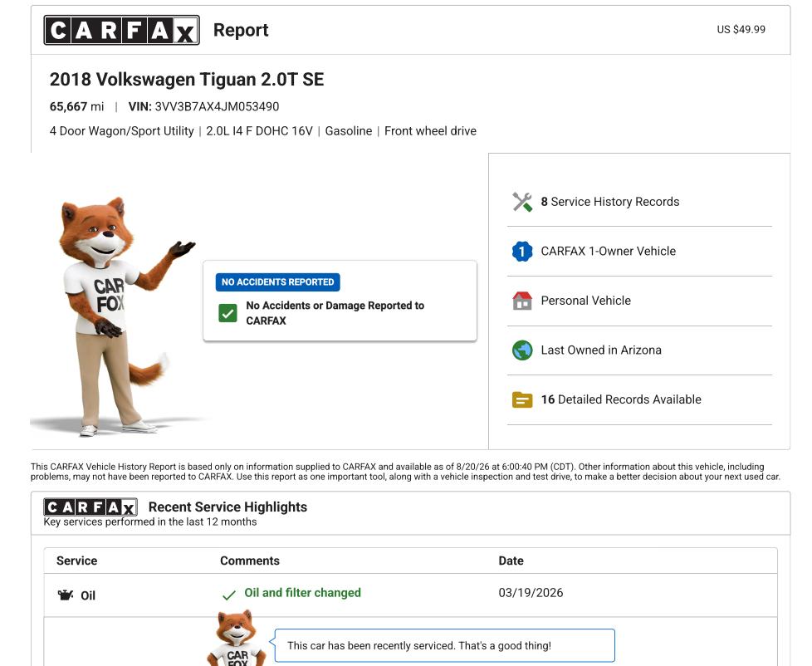Click the 65,667 mi mileage text
The width and height of the screenshot is (812, 666).
[x=76, y=106]
